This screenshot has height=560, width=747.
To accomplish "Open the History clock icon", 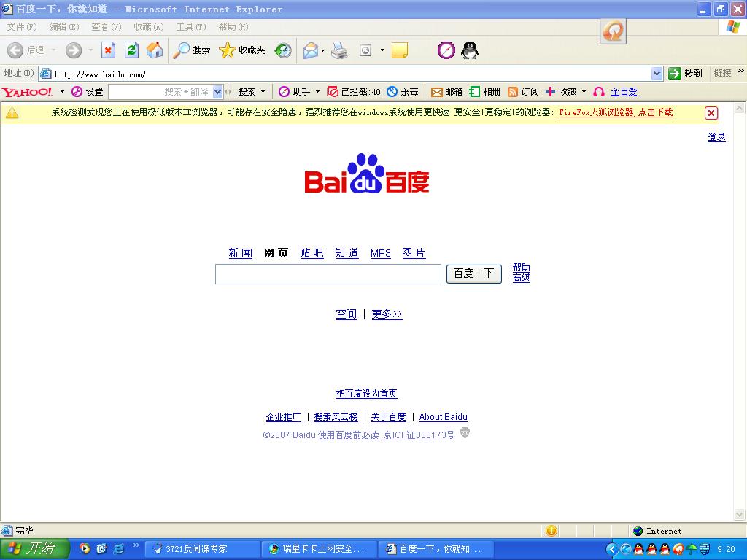I will point(283,50).
